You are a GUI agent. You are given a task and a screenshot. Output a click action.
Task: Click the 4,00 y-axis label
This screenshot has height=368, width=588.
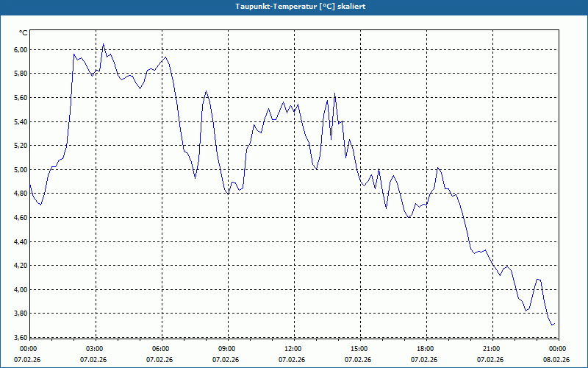click(21, 289)
